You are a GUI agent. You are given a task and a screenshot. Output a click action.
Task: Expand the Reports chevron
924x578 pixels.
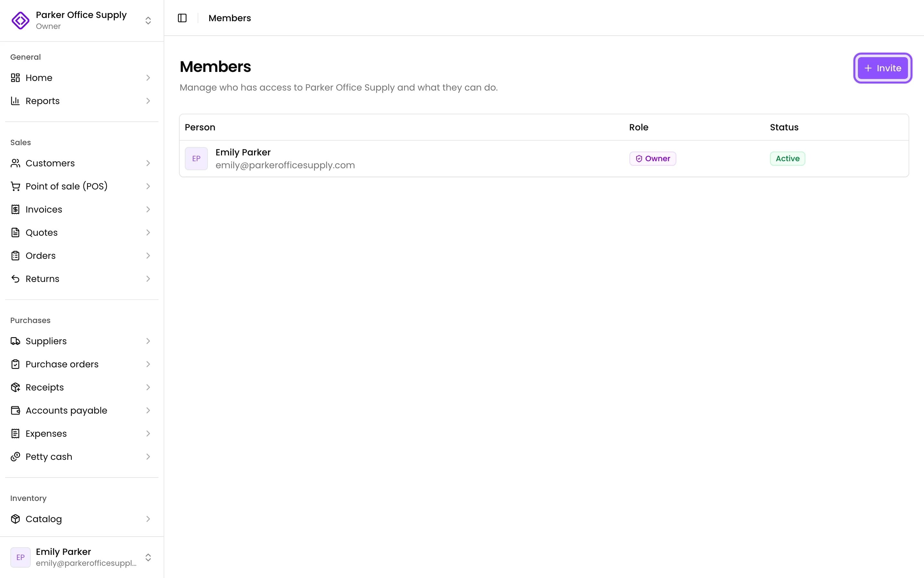pos(148,101)
